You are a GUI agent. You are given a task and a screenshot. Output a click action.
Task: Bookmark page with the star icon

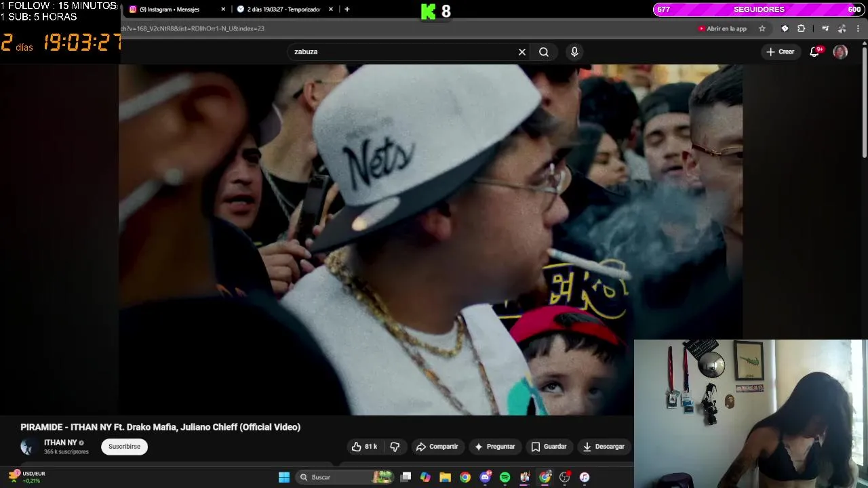(762, 28)
